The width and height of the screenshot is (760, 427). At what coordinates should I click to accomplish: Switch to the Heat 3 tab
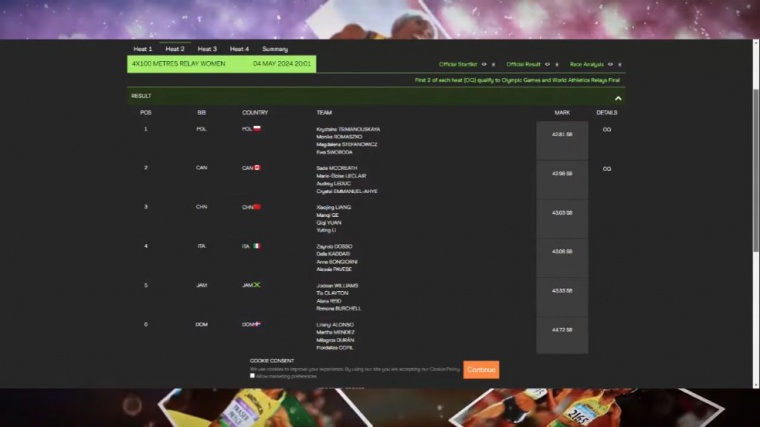(207, 49)
